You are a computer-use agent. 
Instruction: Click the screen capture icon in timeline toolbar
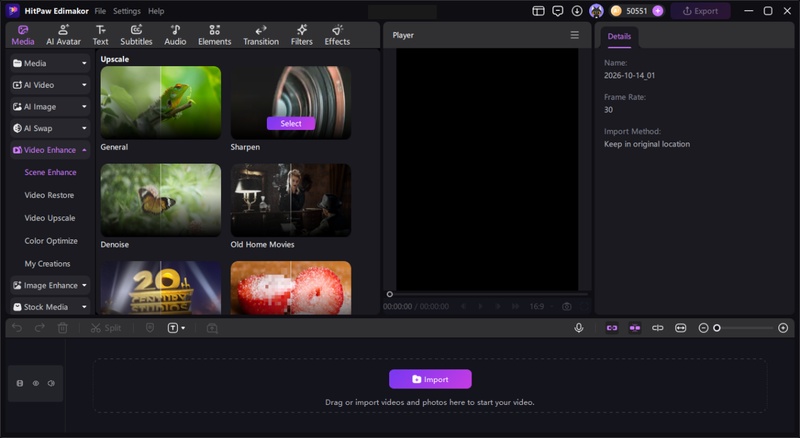[x=212, y=328]
